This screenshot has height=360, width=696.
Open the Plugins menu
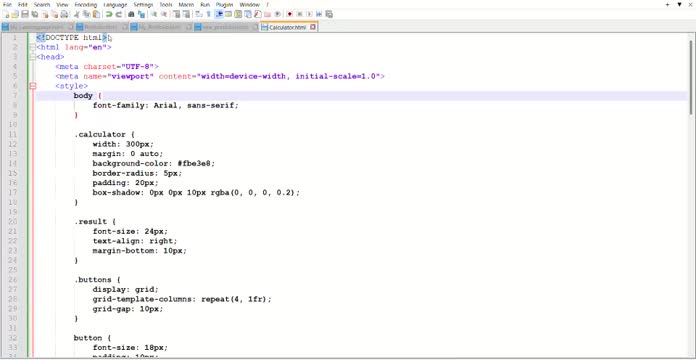225,4
